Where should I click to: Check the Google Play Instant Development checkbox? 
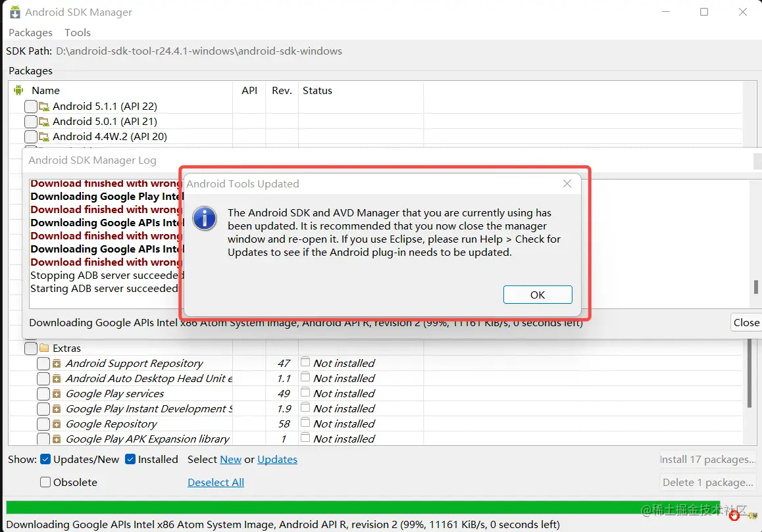(x=43, y=408)
